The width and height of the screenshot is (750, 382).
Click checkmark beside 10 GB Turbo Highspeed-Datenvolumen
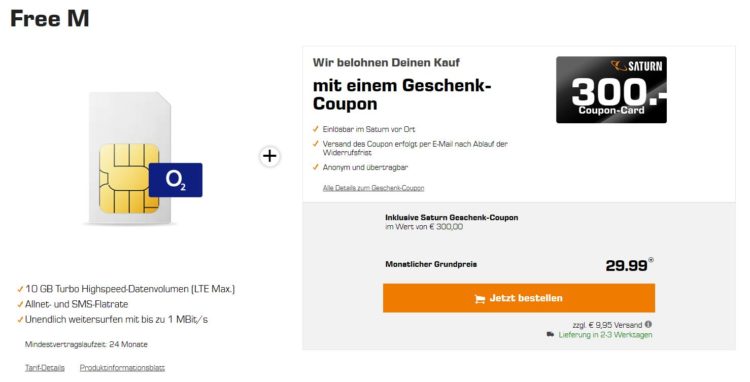click(20, 289)
